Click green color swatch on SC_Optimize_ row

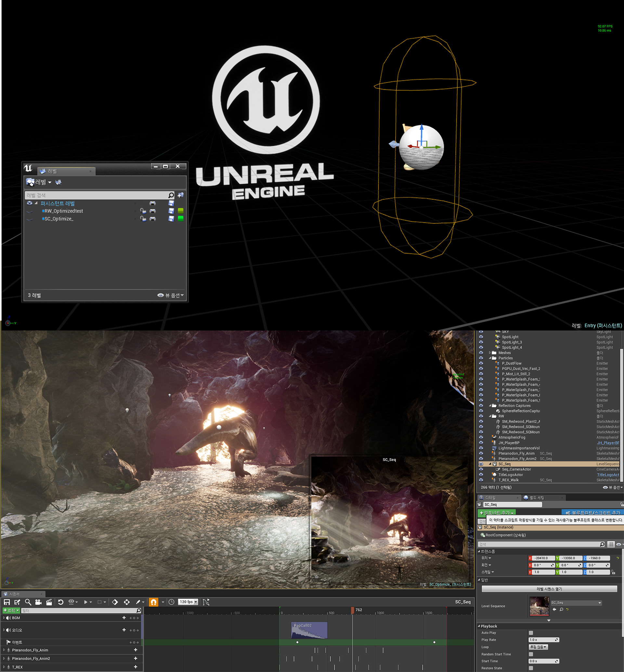(181, 219)
